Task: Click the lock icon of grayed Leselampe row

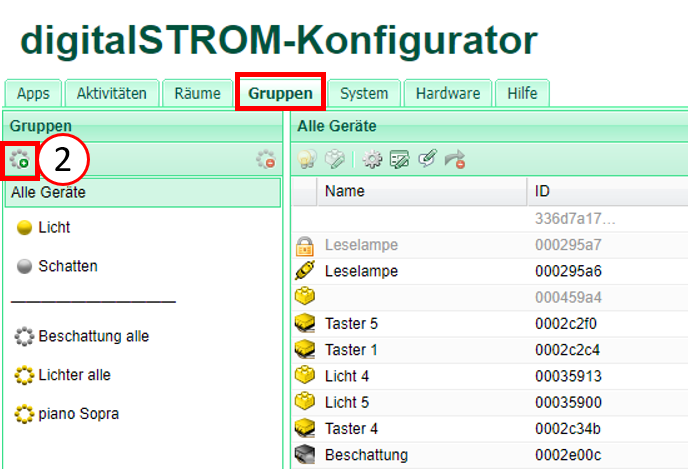Action: click(x=305, y=246)
